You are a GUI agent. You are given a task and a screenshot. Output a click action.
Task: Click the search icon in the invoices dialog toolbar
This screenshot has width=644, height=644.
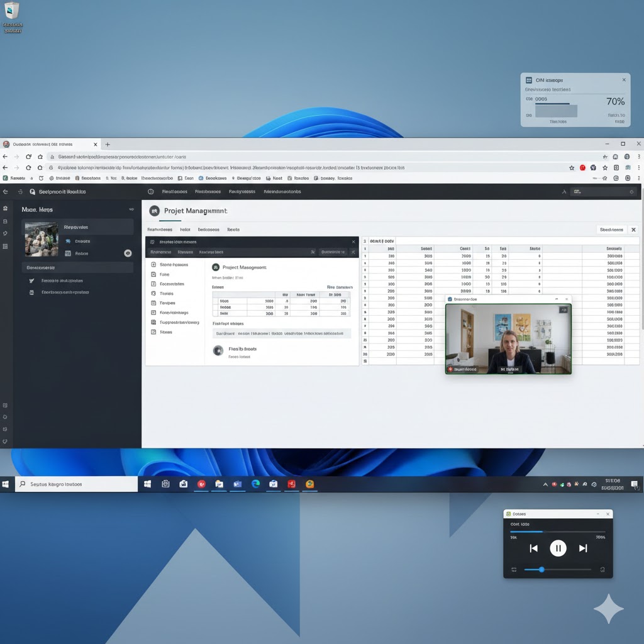[313, 252]
